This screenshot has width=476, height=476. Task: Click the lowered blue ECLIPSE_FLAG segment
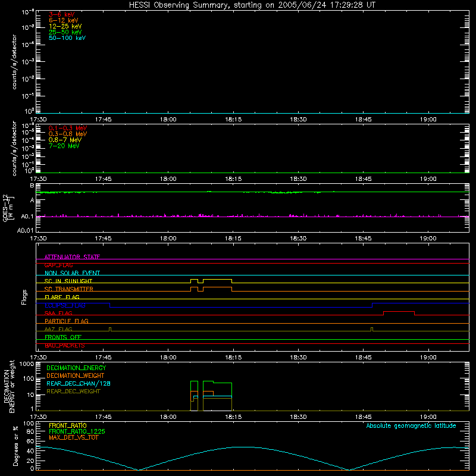[x=241, y=307]
